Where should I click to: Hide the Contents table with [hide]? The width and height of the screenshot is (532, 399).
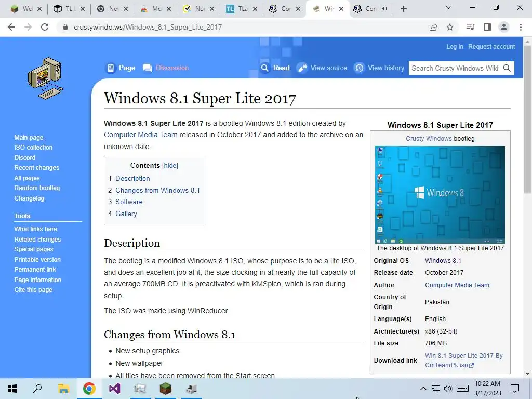(170, 166)
